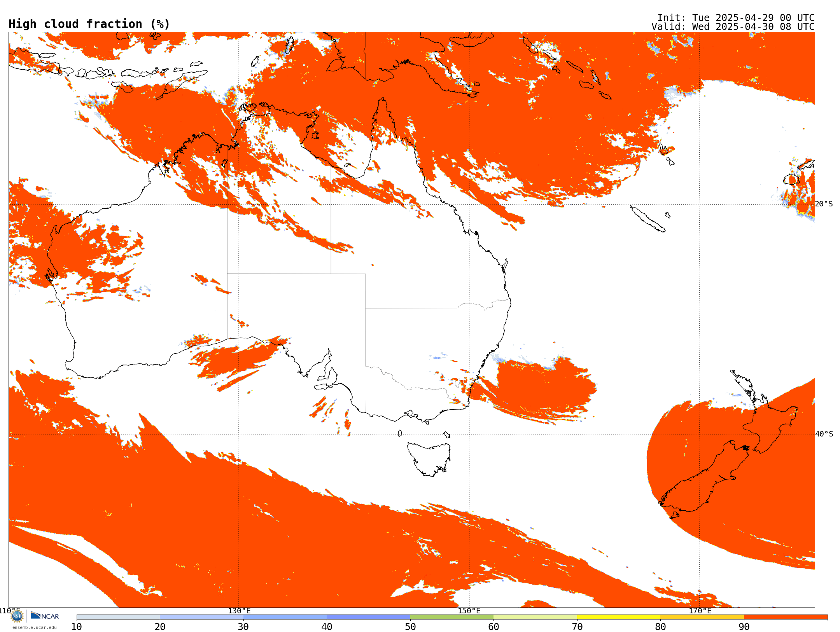Image resolution: width=840 pixels, height=632 pixels.
Task: Click the 'Valid: Wed 2025-04-30 08 UTC' text
Action: [733, 27]
